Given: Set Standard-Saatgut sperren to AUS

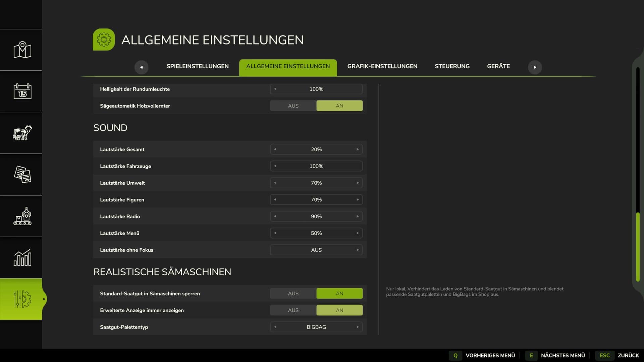Looking at the screenshot, I should coord(293,294).
